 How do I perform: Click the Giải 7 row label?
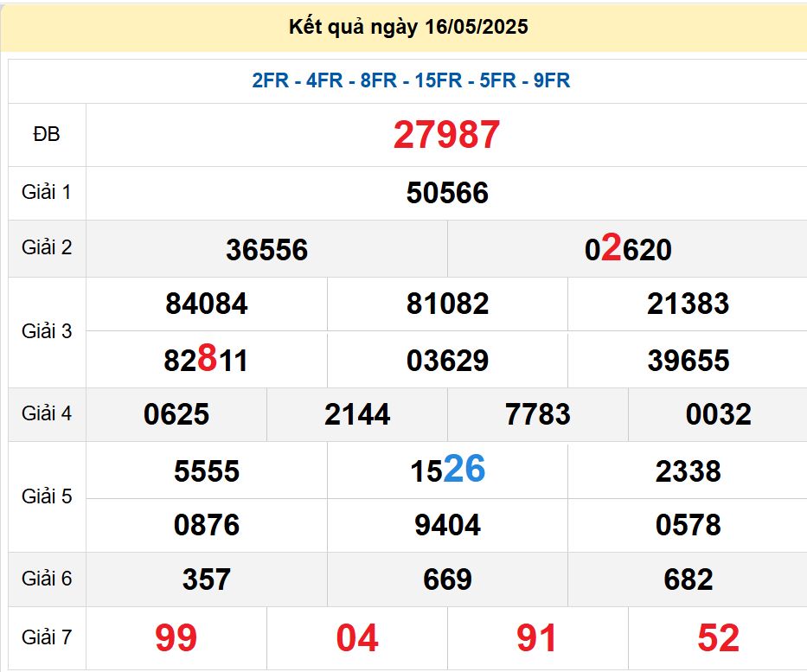[x=47, y=638]
